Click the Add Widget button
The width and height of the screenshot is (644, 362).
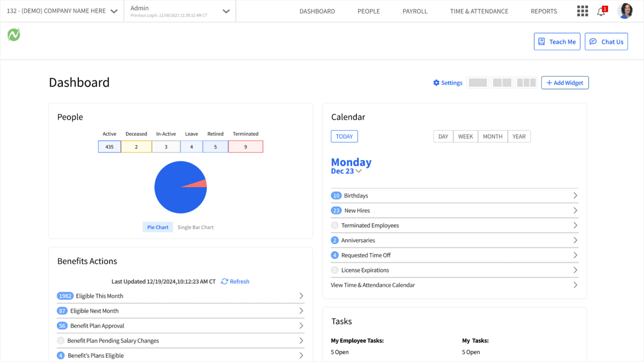[x=565, y=83]
